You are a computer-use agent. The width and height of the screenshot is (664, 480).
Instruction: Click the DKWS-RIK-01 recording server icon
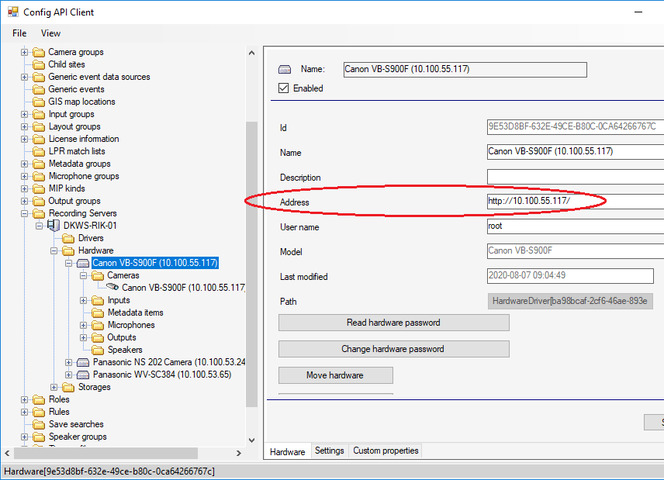pyautogui.click(x=54, y=226)
